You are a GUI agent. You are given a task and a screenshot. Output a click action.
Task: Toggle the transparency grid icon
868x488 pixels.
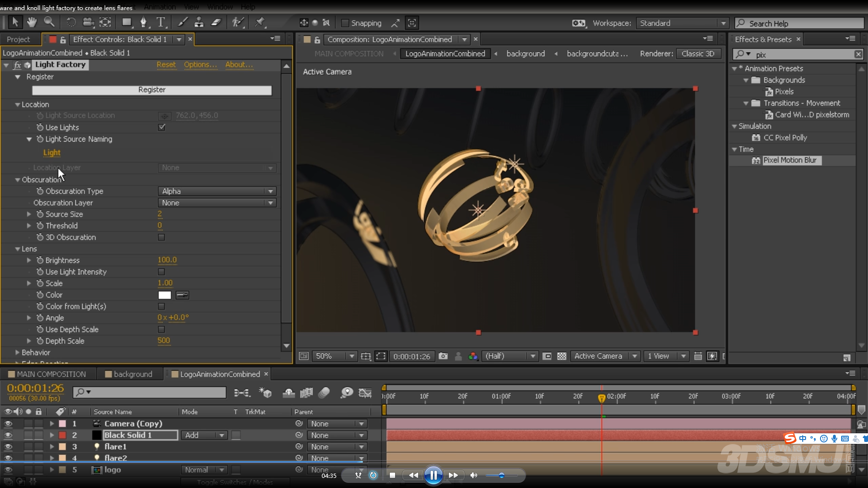pos(562,356)
